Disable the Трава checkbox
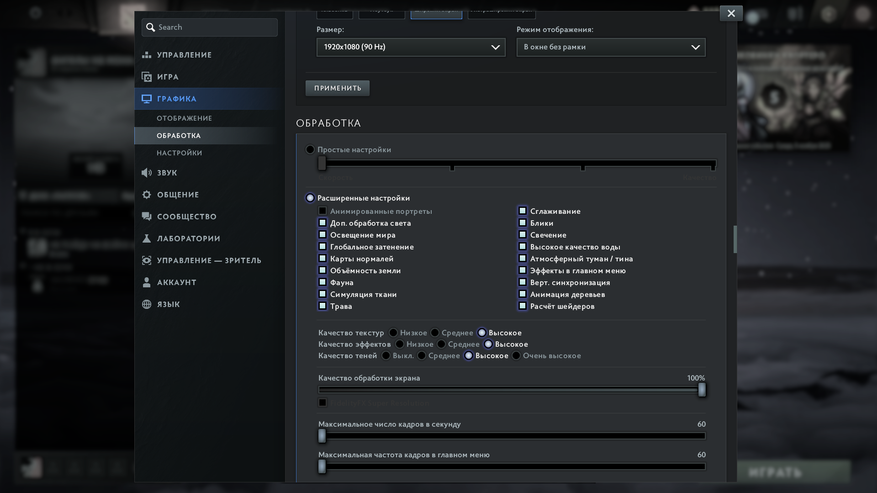877x493 pixels. click(322, 306)
